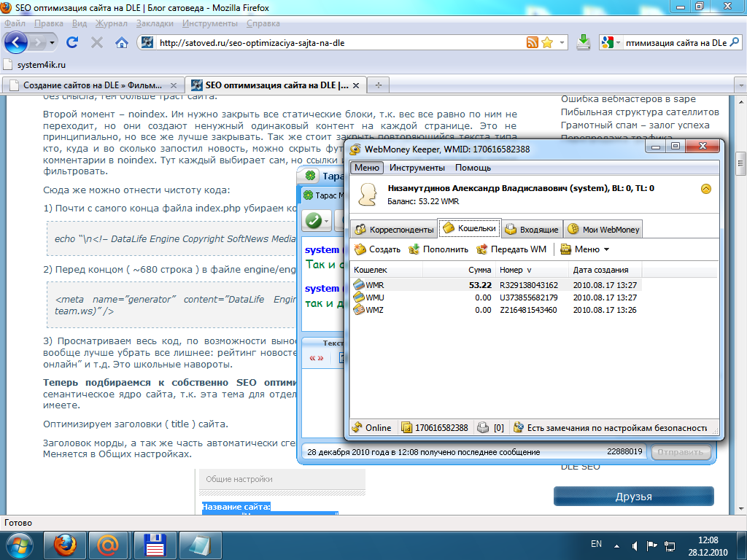Open Пибыльная структура сателлитов link
Image resolution: width=747 pixels, height=560 pixels.
coord(640,112)
